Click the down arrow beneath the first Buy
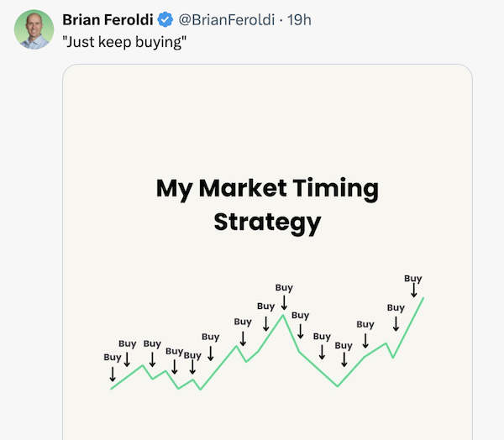The height and width of the screenshot is (440, 504). [x=113, y=375]
